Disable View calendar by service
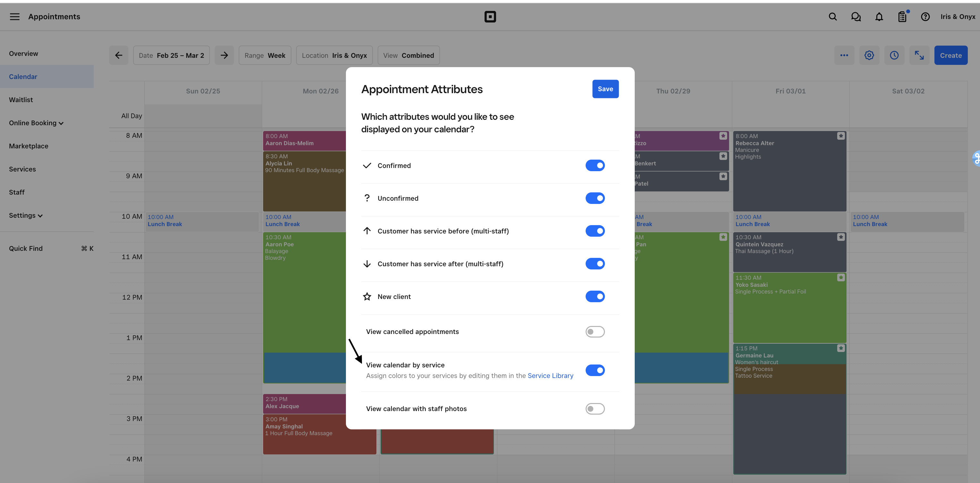The height and width of the screenshot is (483, 980). coord(595,370)
